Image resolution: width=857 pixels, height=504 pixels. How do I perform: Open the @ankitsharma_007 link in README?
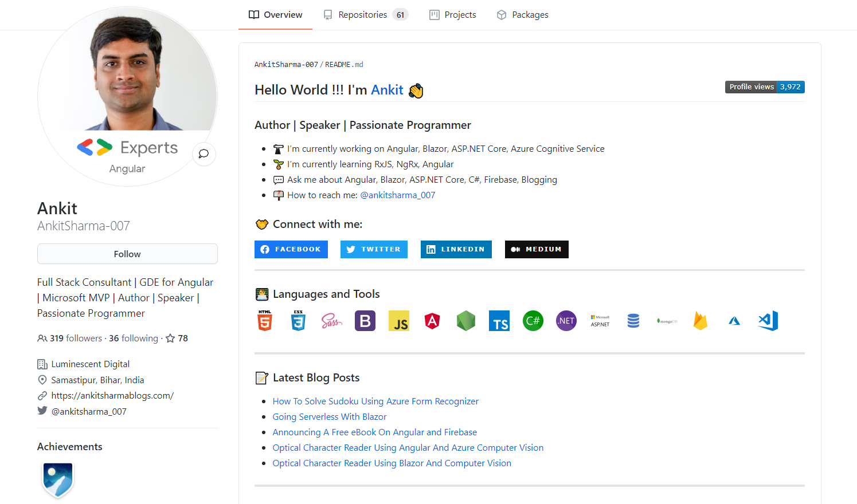point(397,195)
